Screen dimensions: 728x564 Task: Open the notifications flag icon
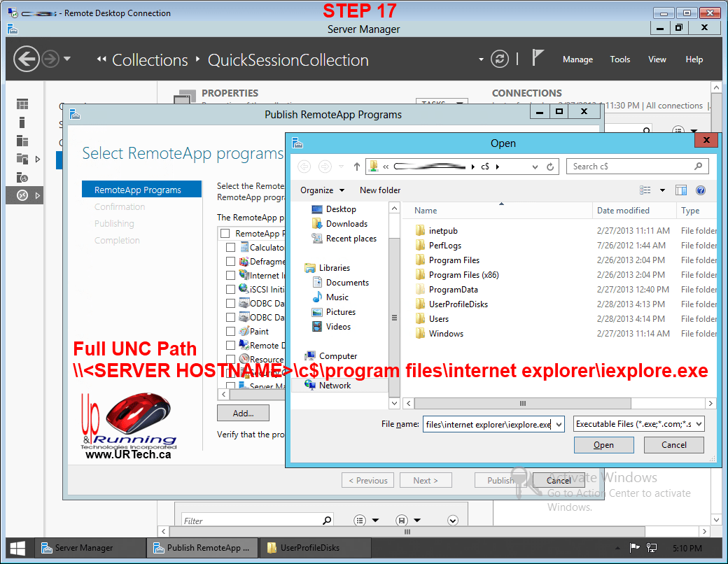[x=538, y=59]
